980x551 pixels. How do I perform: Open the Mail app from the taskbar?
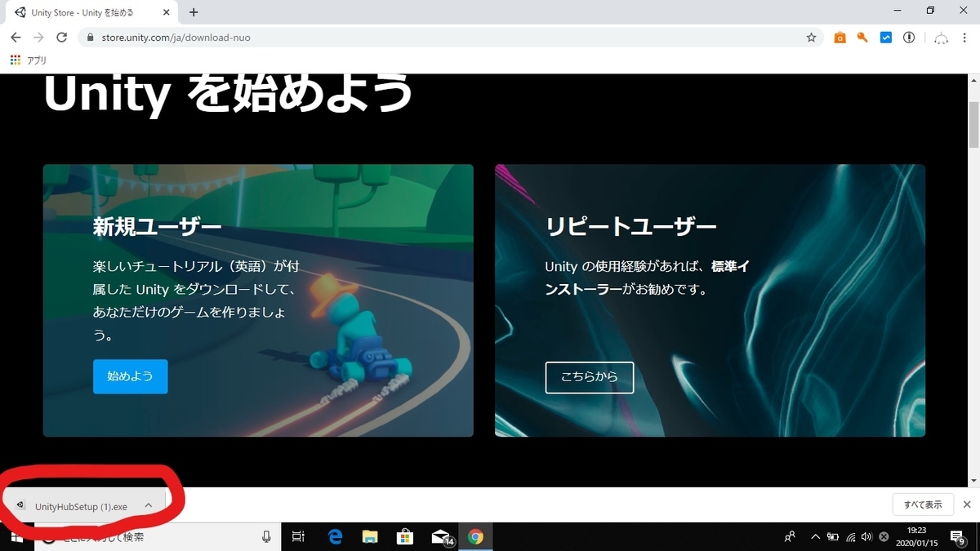coord(441,537)
